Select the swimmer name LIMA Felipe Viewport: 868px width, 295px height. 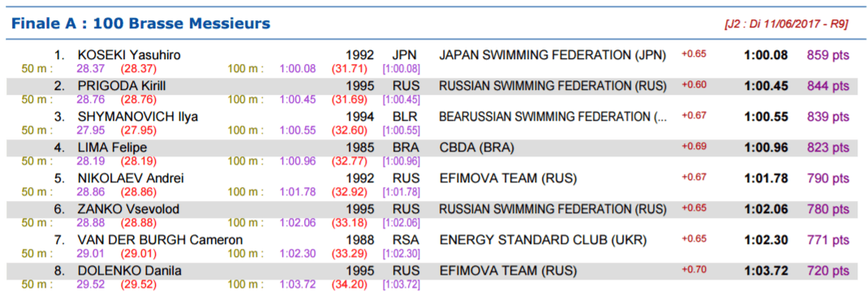coord(112,147)
